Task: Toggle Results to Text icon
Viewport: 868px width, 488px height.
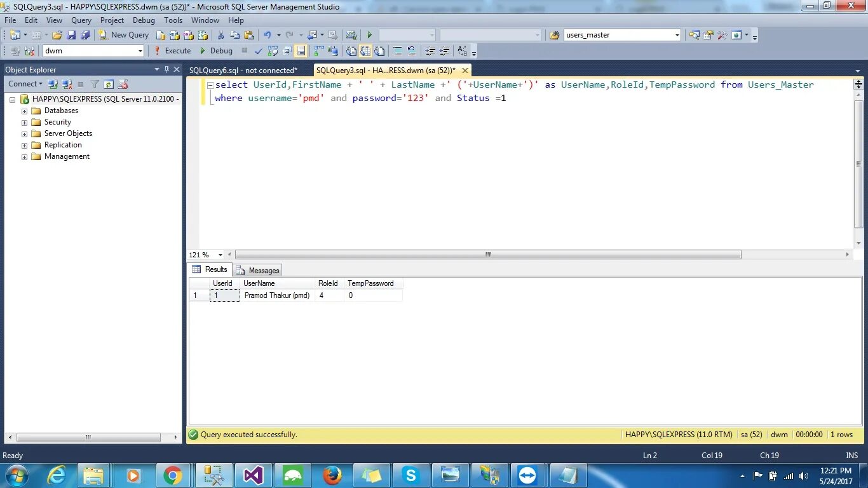Action: click(x=351, y=51)
